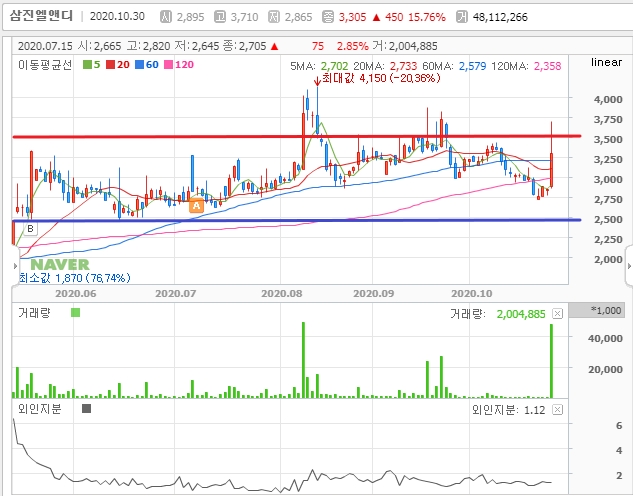Click the 60-day moving average blue swatch

coord(140,65)
